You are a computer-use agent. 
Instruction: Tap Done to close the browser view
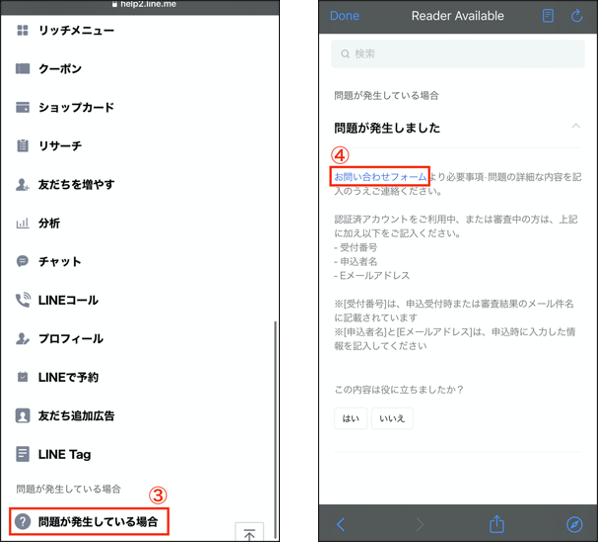(x=344, y=16)
